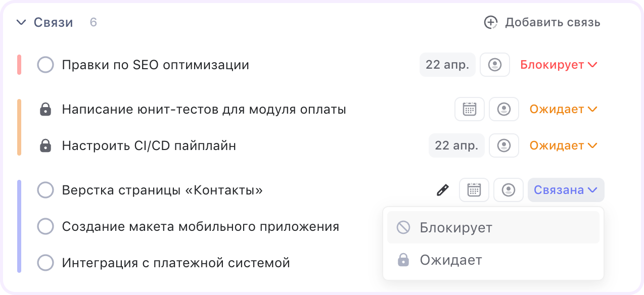Mark Правки по SEO оптимизации complete
Screen dimensions: 644x295
(x=45, y=65)
